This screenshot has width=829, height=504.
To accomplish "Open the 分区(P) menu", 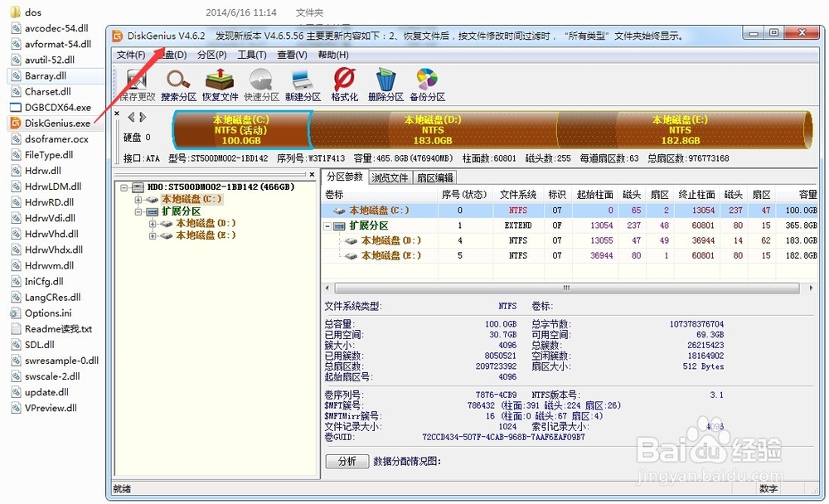I will (212, 55).
